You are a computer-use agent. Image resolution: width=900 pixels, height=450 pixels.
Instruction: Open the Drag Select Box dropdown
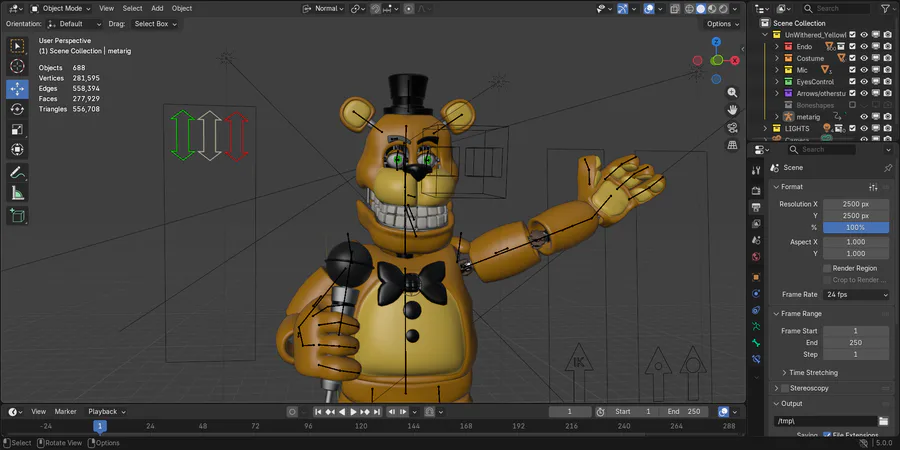coord(154,24)
